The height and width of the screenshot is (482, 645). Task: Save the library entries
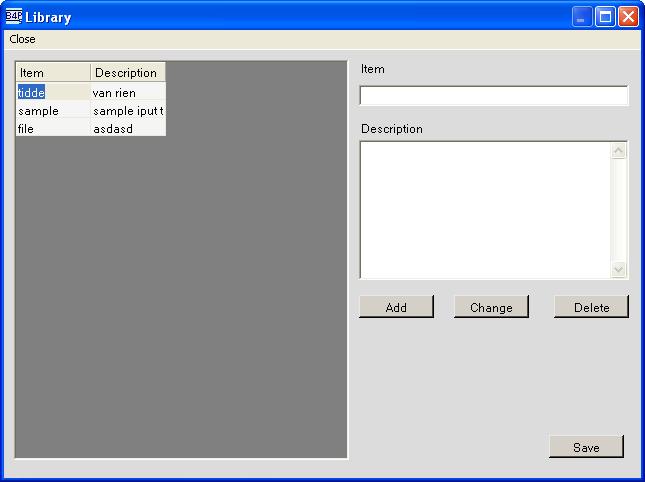586,447
